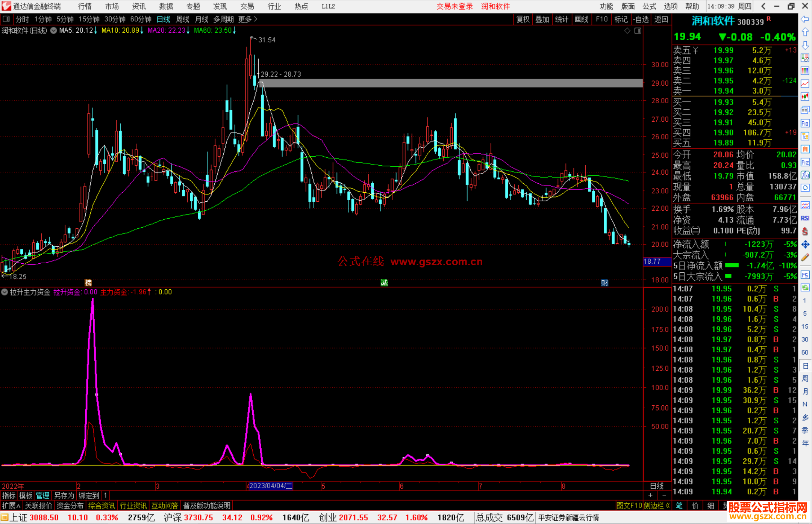The height and width of the screenshot is (524, 812).
Task: Select the pencil drawing tool icon
Action: click(805, 258)
